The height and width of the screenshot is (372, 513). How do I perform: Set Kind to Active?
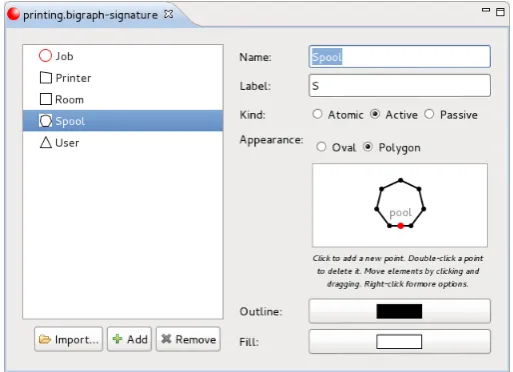pos(375,114)
